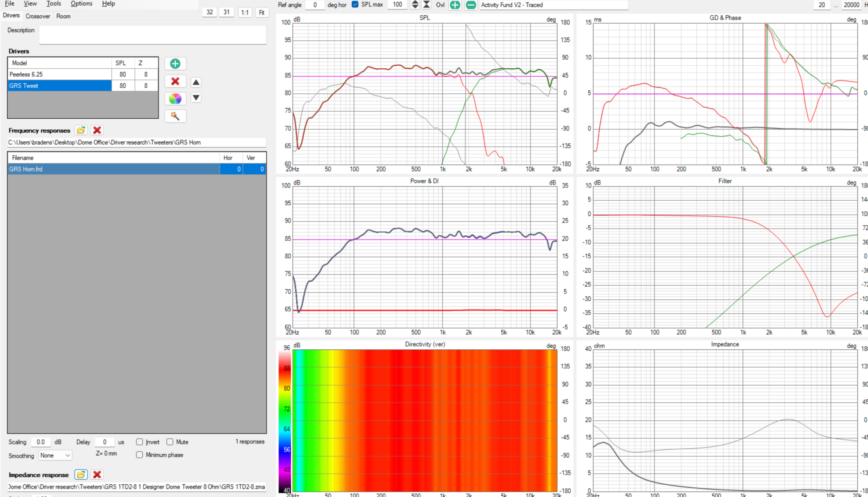
Task: Enable the Invert checkbox
Action: coord(139,442)
